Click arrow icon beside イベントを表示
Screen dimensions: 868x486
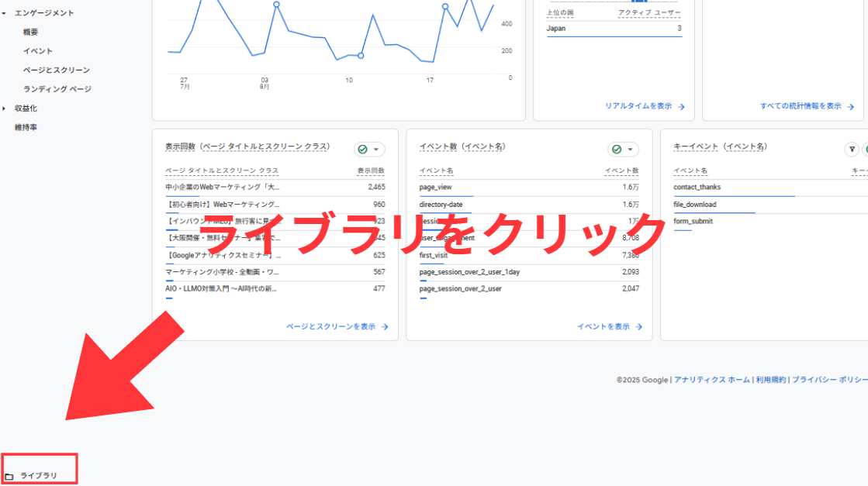[x=639, y=327]
